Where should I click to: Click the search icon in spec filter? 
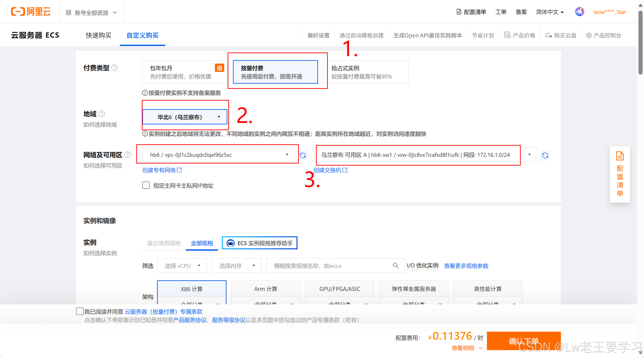[396, 265]
